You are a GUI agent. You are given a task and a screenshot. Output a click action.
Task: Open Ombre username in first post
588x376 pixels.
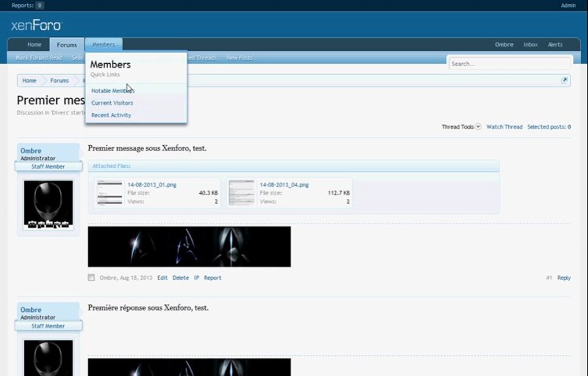coord(31,151)
